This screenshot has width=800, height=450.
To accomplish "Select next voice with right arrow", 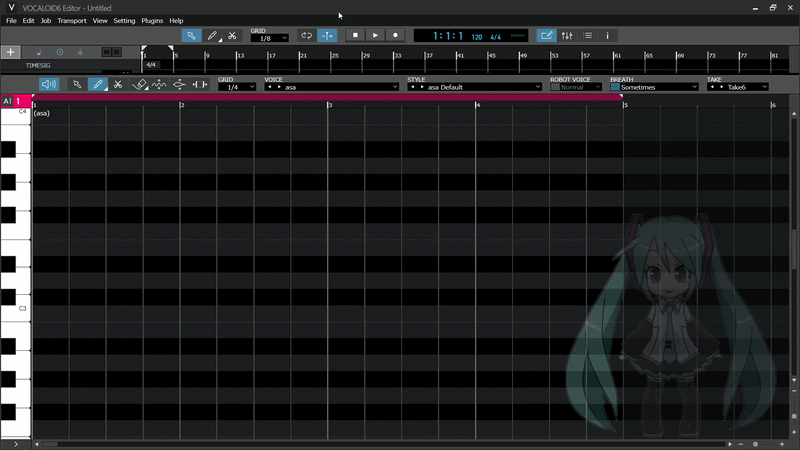I will tap(279, 87).
